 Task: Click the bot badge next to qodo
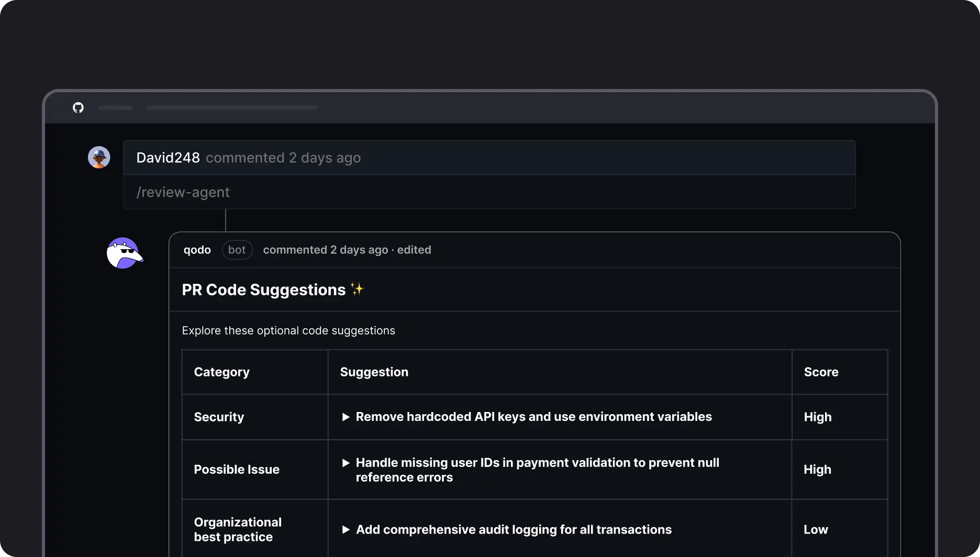point(237,250)
